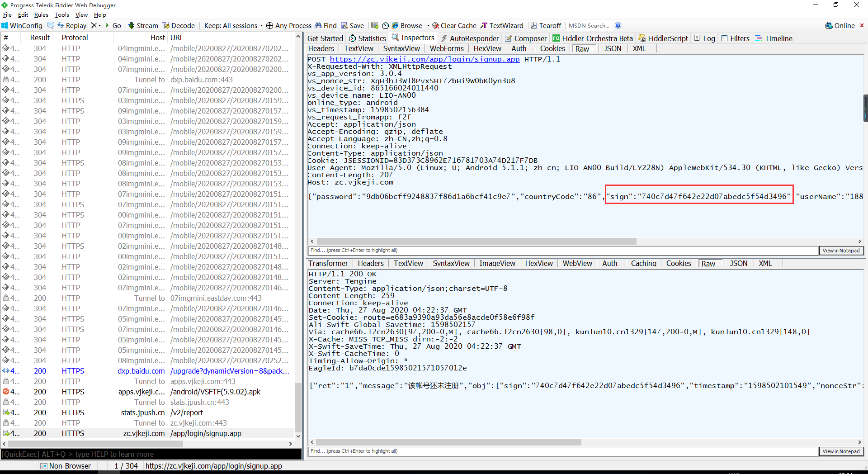Click the Tearoff toolbar button
Screen dimensions: 868x474
pos(546,26)
